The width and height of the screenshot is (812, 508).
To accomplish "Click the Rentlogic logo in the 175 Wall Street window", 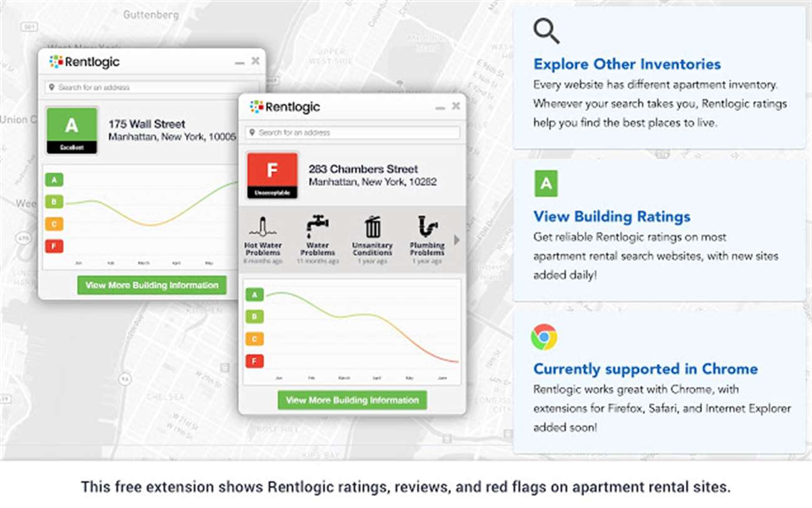I will 85,61.
